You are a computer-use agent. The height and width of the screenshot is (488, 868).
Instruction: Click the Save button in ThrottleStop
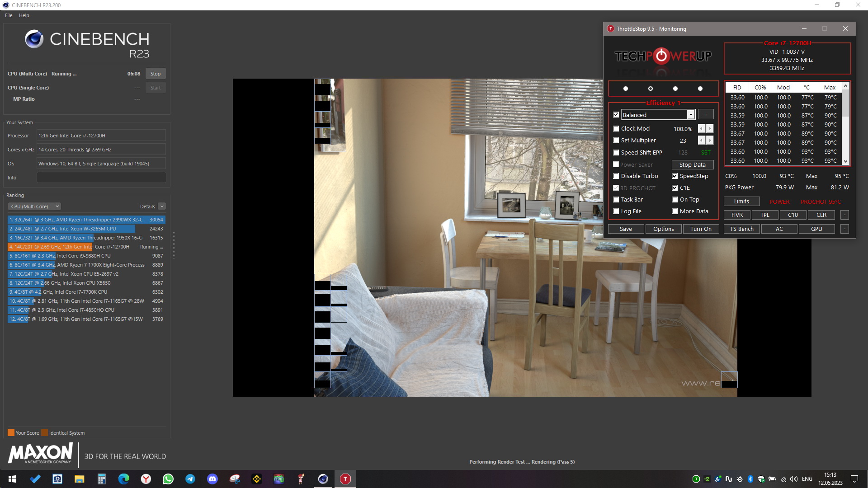click(626, 229)
